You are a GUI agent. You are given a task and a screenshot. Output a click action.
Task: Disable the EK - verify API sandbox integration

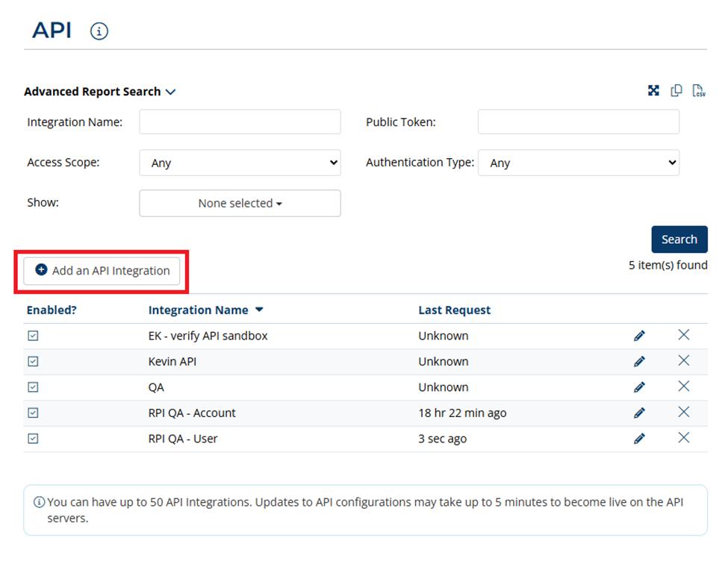33,336
